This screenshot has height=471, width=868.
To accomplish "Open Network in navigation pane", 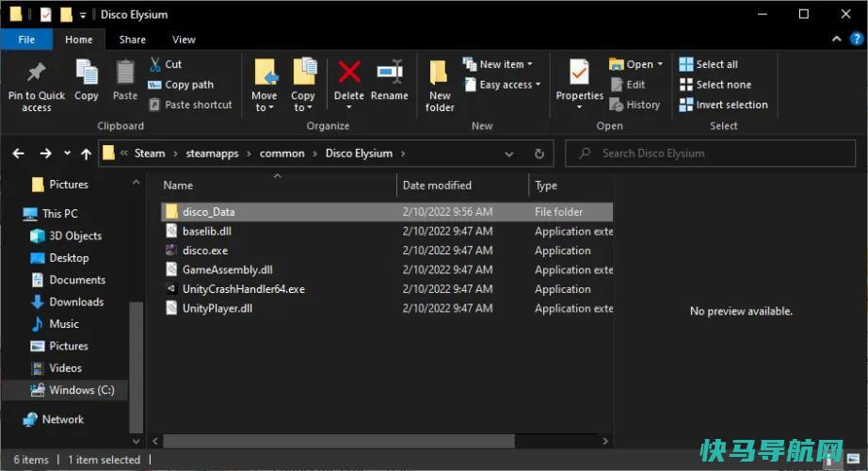I will click(54, 419).
